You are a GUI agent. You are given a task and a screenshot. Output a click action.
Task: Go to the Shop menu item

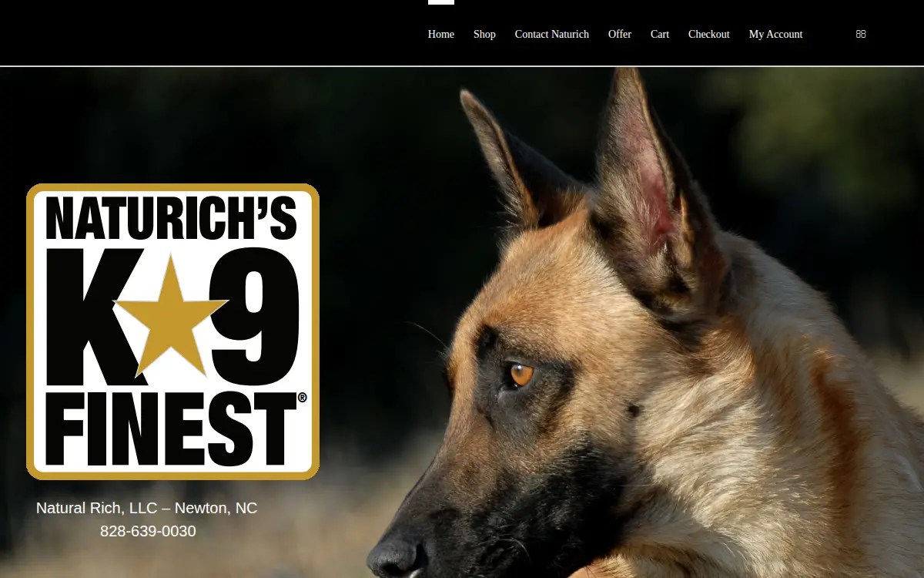point(484,34)
